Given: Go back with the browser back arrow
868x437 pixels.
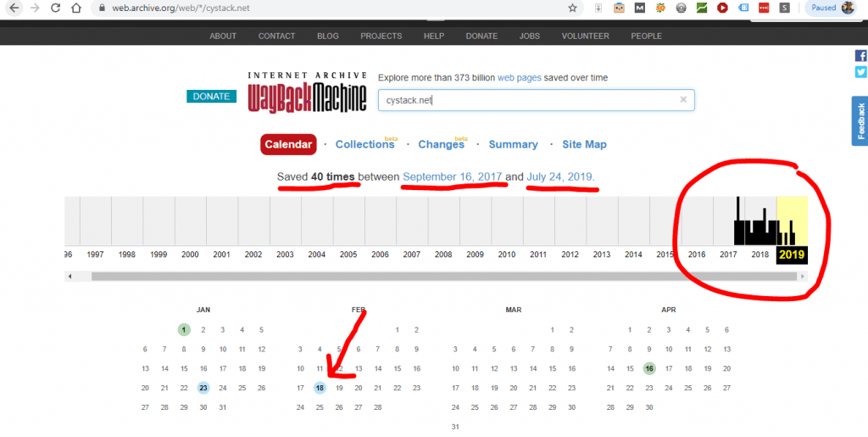Looking at the screenshot, I should (14, 8).
